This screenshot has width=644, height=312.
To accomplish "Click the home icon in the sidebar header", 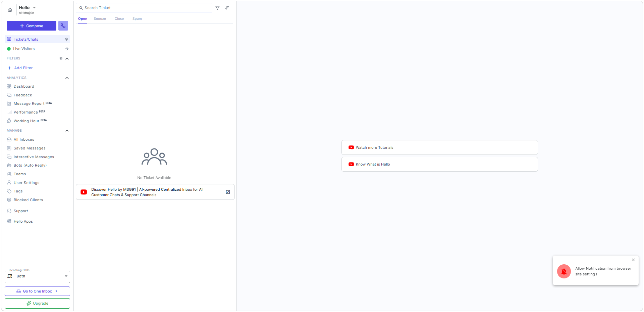I will point(10,10).
